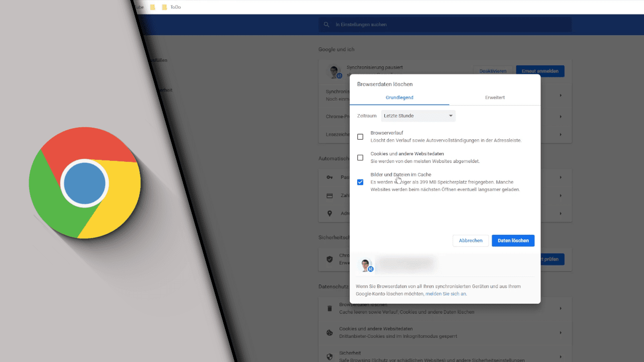Click the unlabeled bookmark folder before ToDo
Viewport: 644px width, 362px height.
[152, 7]
